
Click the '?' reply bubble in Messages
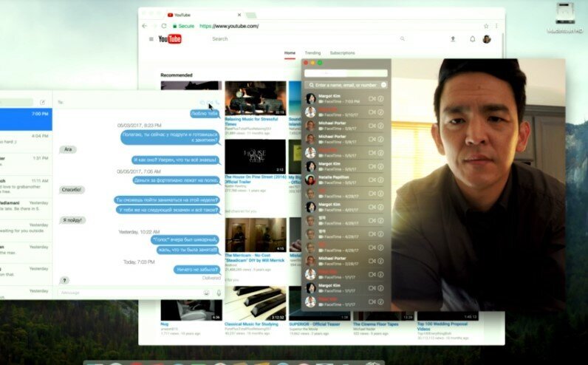pyautogui.click(x=64, y=280)
